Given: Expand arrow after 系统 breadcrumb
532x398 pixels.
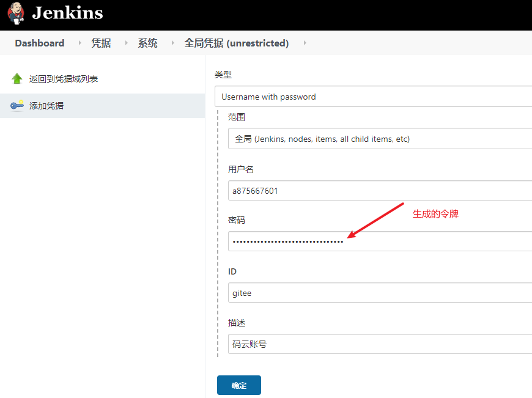Looking at the screenshot, I should (x=172, y=43).
